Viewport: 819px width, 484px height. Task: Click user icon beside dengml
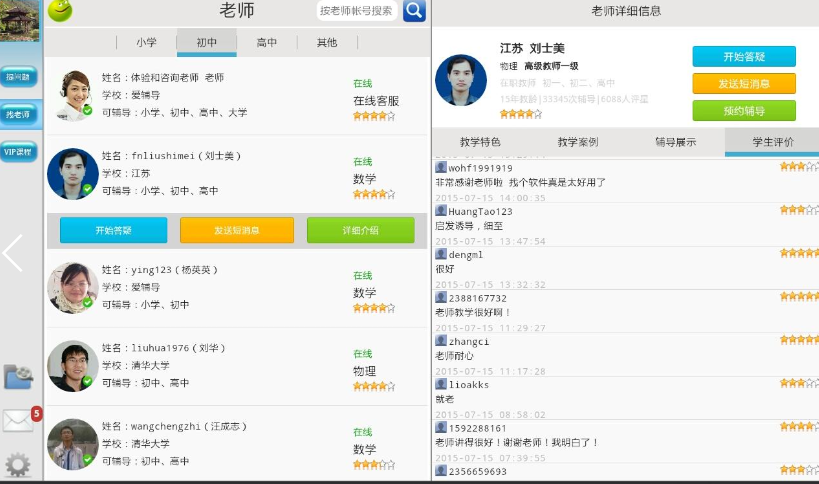coord(441,254)
